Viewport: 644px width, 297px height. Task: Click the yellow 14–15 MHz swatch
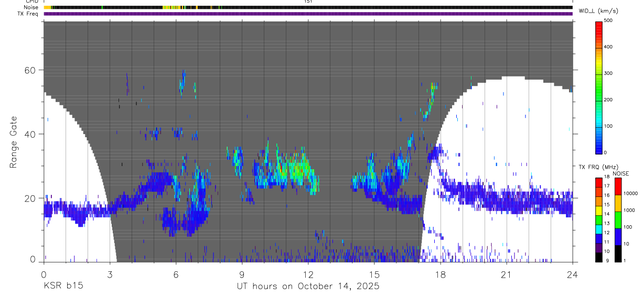(x=598, y=210)
